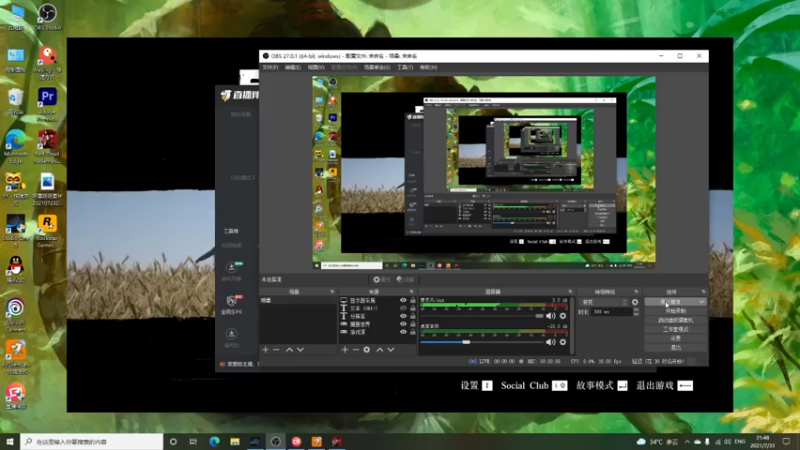Open the Windows Start menu
This screenshot has height=450, width=800.
(10, 441)
